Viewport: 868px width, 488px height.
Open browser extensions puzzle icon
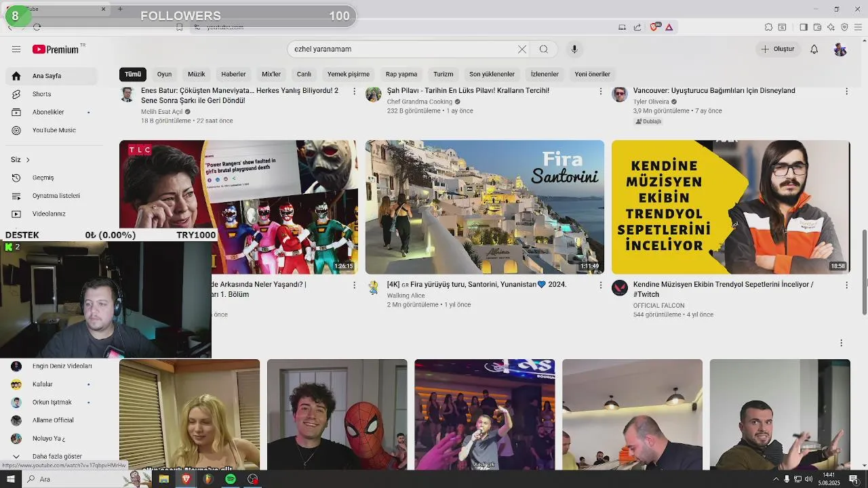pyautogui.click(x=768, y=27)
